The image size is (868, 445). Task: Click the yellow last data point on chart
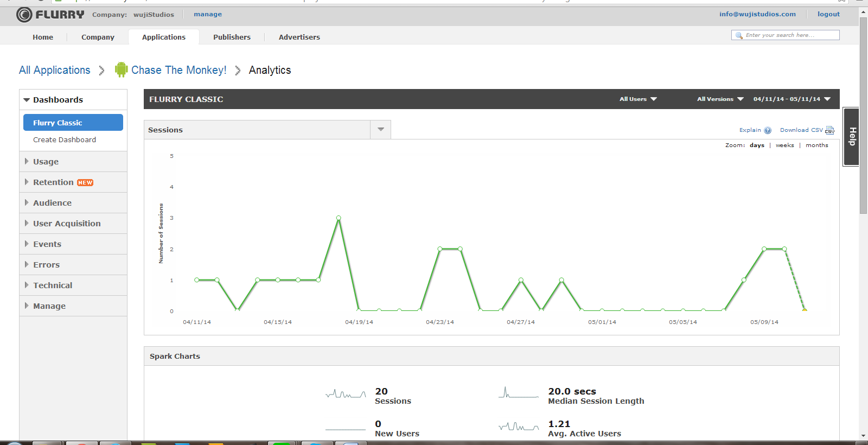[805, 310]
